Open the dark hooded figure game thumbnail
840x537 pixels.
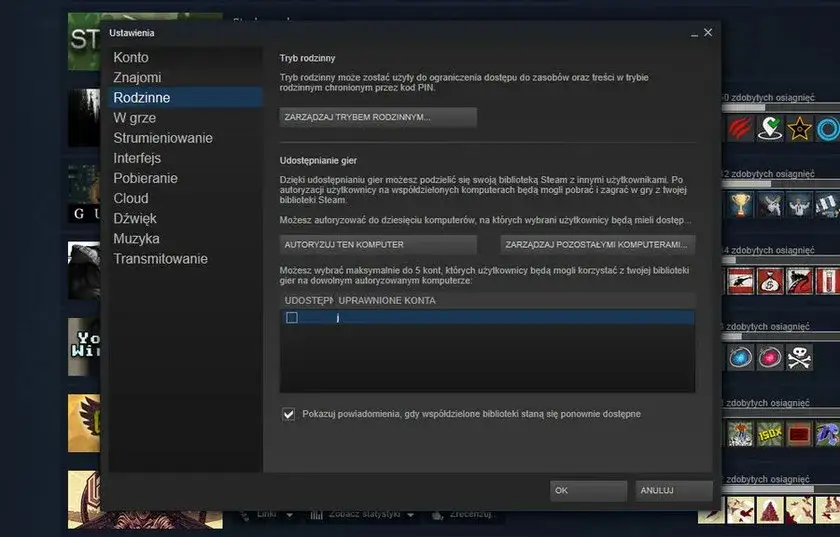coord(84,270)
